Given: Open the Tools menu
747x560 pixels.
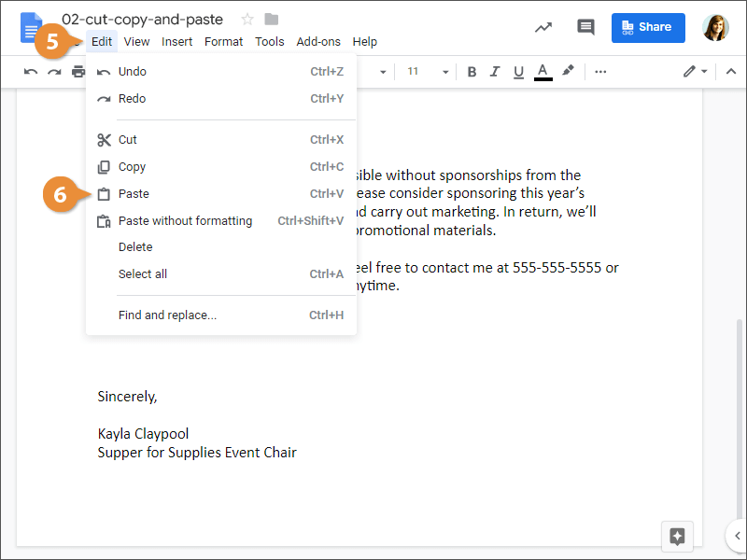Looking at the screenshot, I should click(269, 41).
